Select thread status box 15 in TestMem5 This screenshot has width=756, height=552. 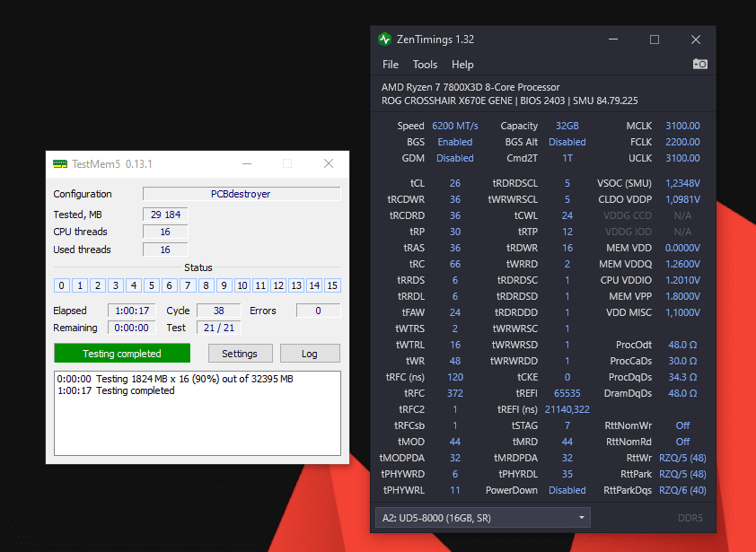332,285
